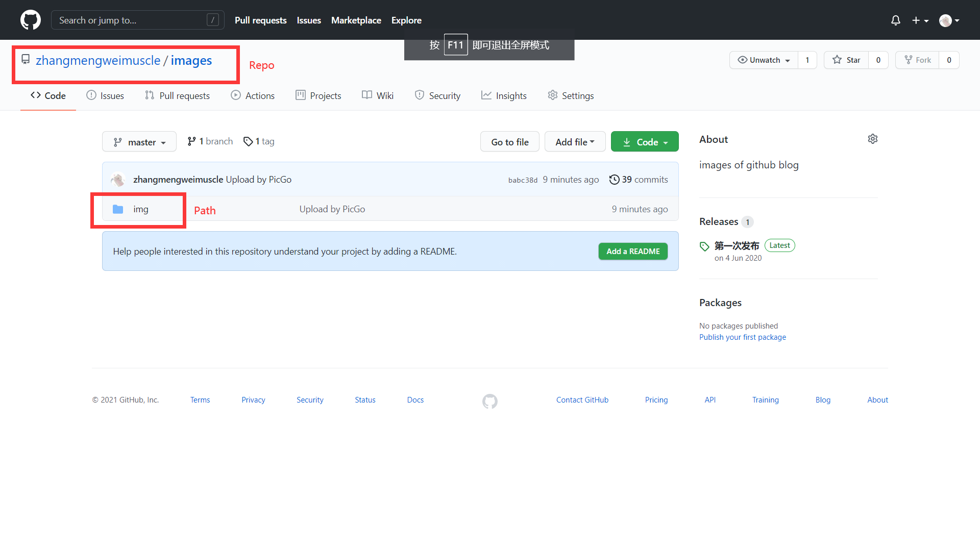Click Publish your first package

point(743,337)
